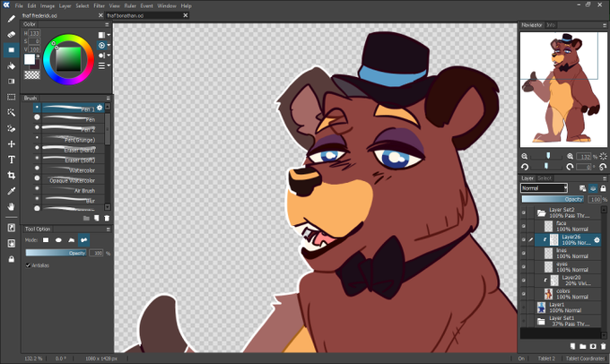Viewport: 610px width, 364px height.
Task: Toggle the layer lock icon in Layer panel
Action: pos(603,188)
